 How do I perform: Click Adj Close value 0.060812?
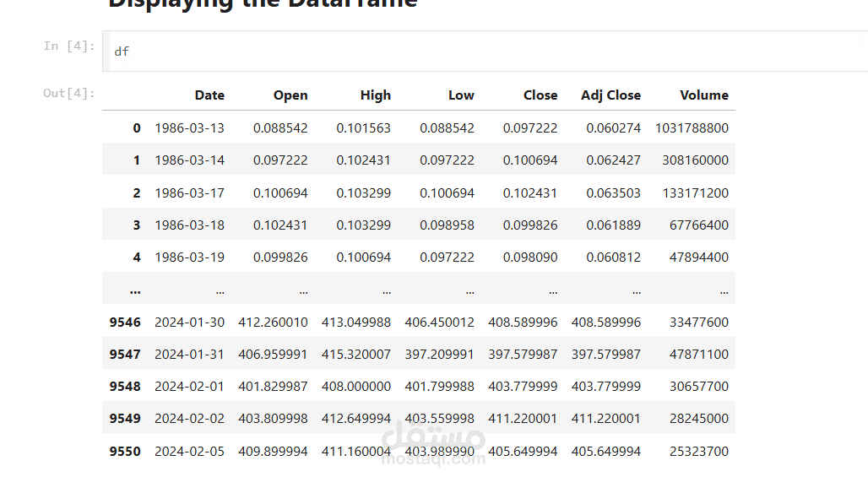pos(613,257)
